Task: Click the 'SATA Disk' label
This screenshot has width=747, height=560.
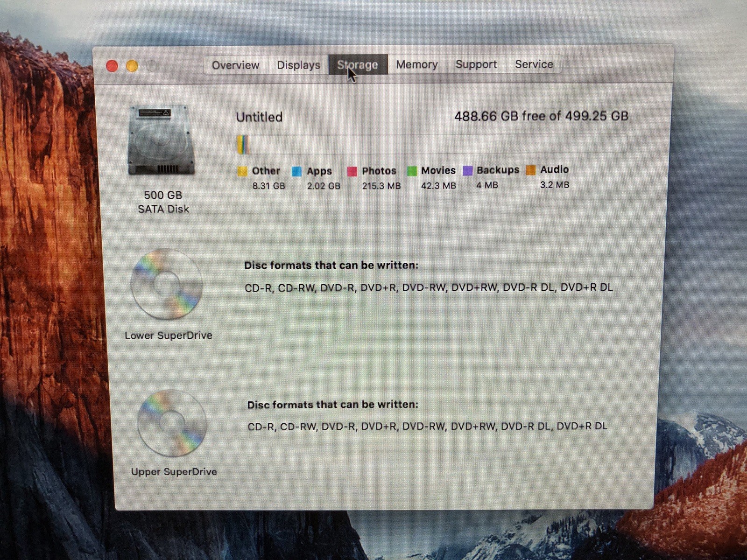Action: pos(163,209)
